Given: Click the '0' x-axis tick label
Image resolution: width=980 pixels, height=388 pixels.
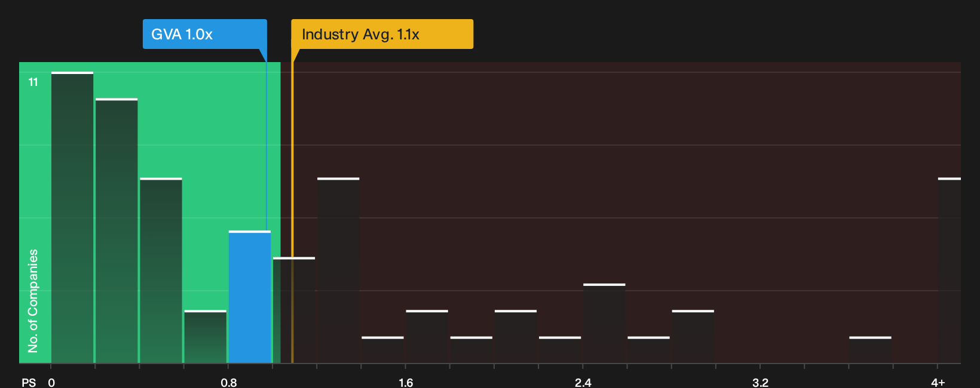Looking at the screenshot, I should (51, 382).
